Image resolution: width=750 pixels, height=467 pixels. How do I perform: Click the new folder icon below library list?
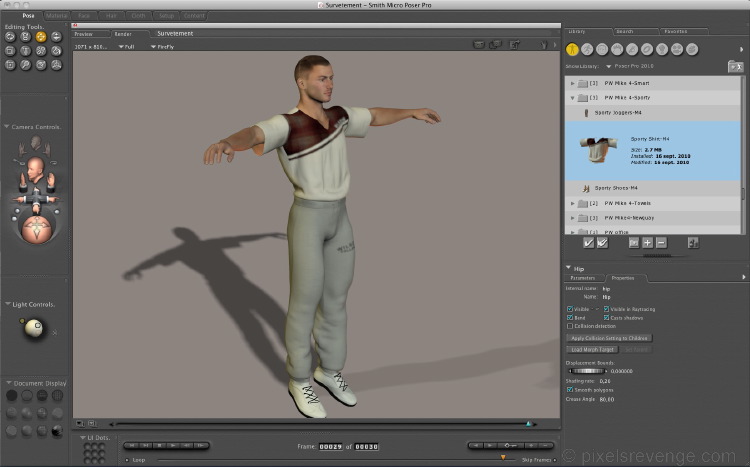633,243
